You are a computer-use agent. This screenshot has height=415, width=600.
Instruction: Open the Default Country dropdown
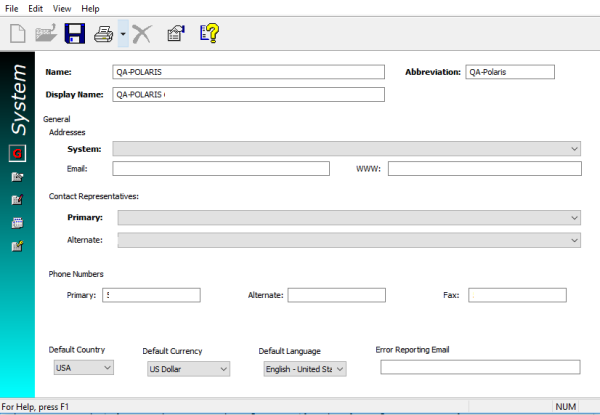point(107,368)
